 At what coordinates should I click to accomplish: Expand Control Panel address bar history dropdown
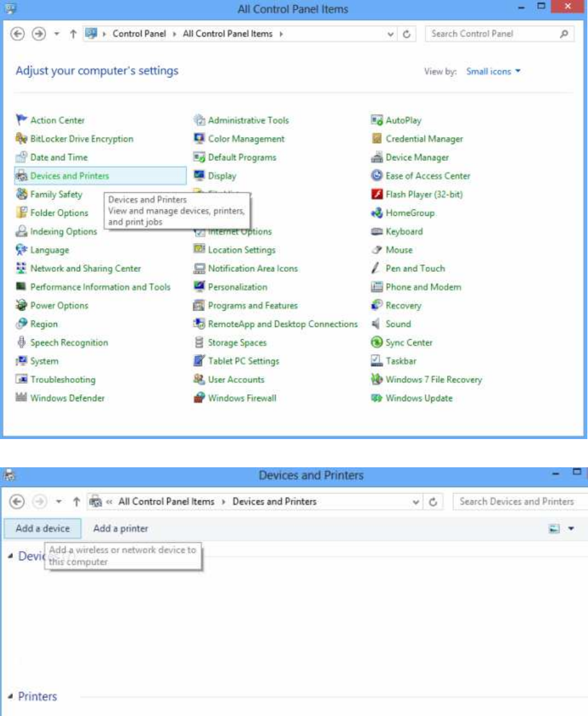(x=390, y=34)
